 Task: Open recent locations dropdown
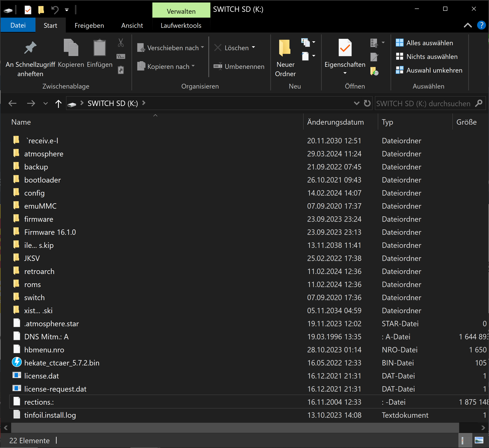pos(45,104)
